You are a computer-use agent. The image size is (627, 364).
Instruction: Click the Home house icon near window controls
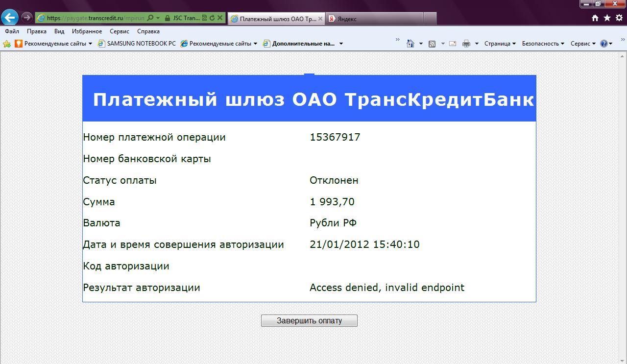pyautogui.click(x=595, y=18)
